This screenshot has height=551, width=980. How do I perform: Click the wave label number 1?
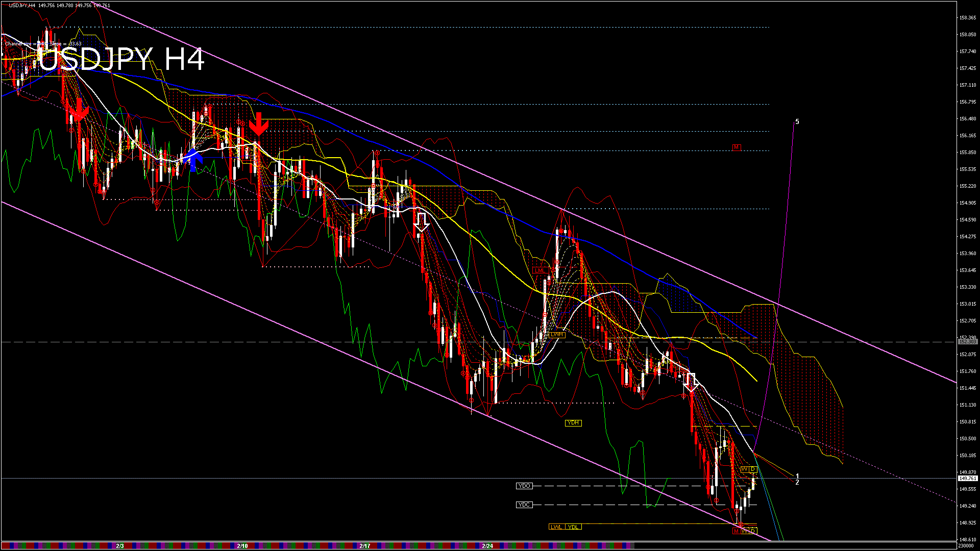[797, 476]
